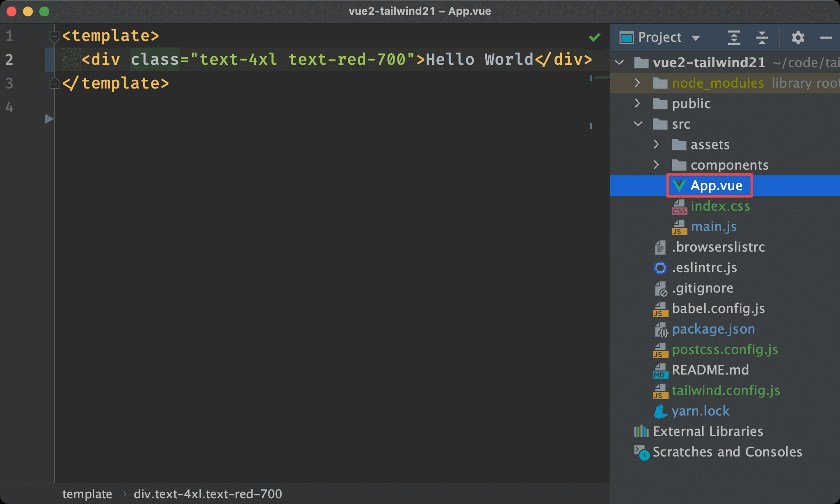This screenshot has height=504, width=840.
Task: Select External Libraries label
Action: (708, 431)
